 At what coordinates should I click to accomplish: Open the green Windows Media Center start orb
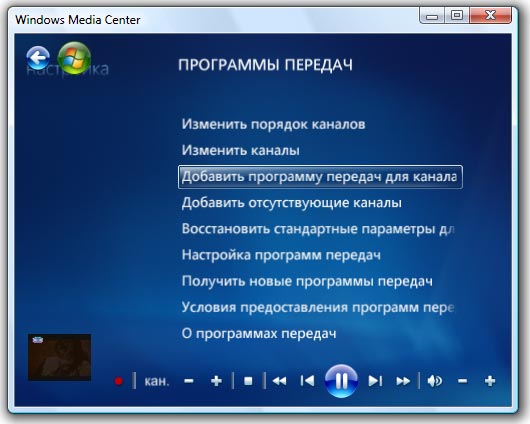point(74,58)
